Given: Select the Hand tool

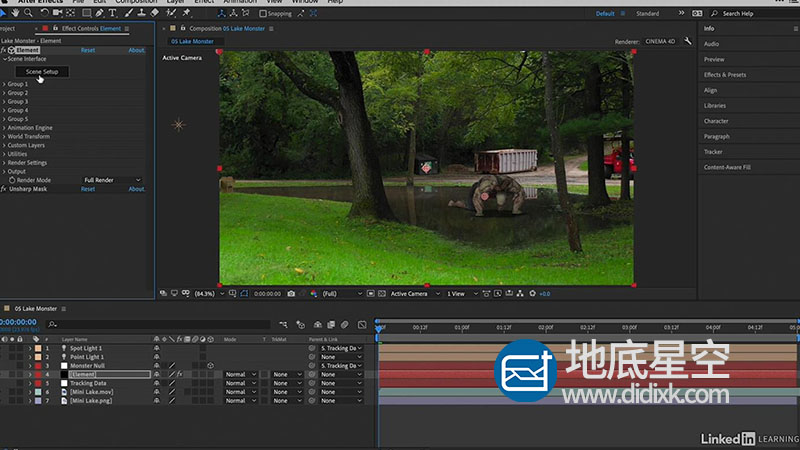Looking at the screenshot, I should click(x=15, y=13).
